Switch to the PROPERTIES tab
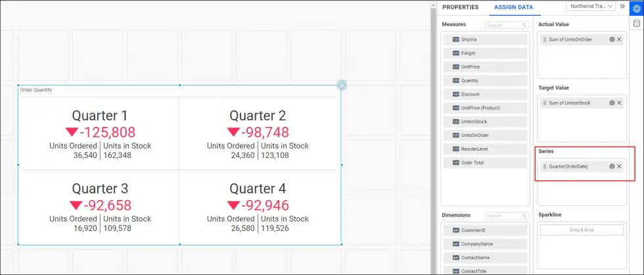Viewport: 644px width, 275px height. [459, 7]
